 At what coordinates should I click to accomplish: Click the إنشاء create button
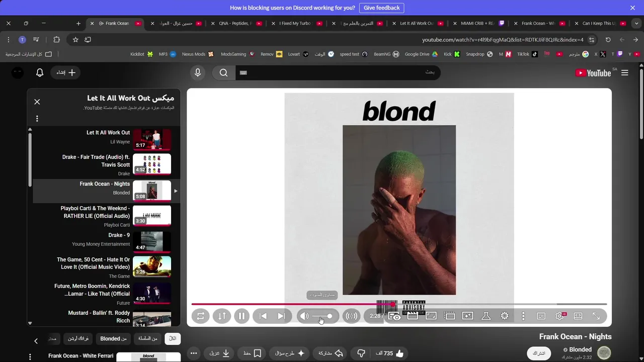[65, 73]
